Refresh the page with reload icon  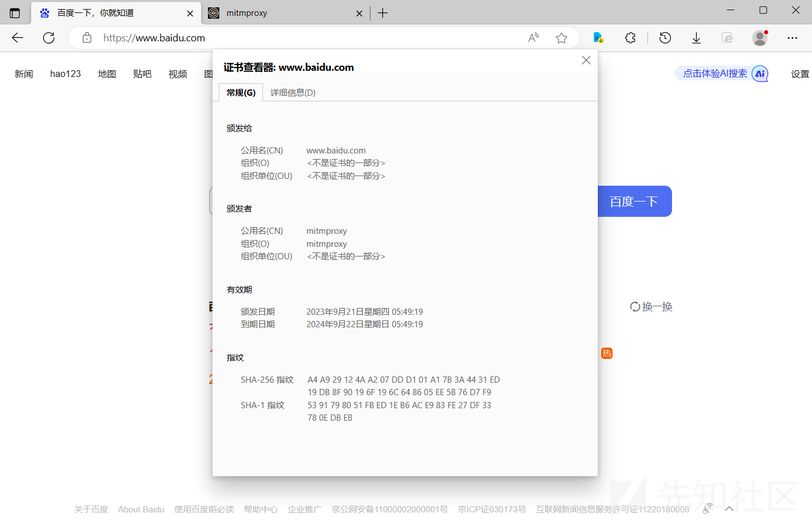pyautogui.click(x=49, y=38)
